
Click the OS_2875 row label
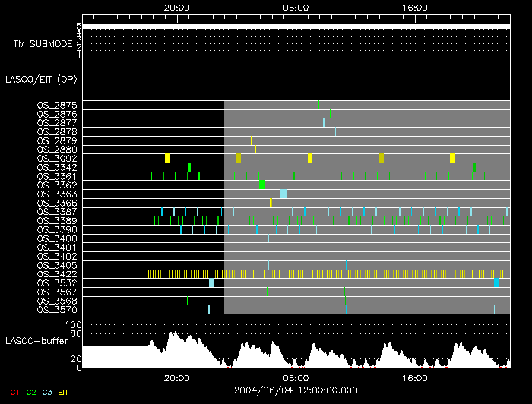[x=57, y=106]
